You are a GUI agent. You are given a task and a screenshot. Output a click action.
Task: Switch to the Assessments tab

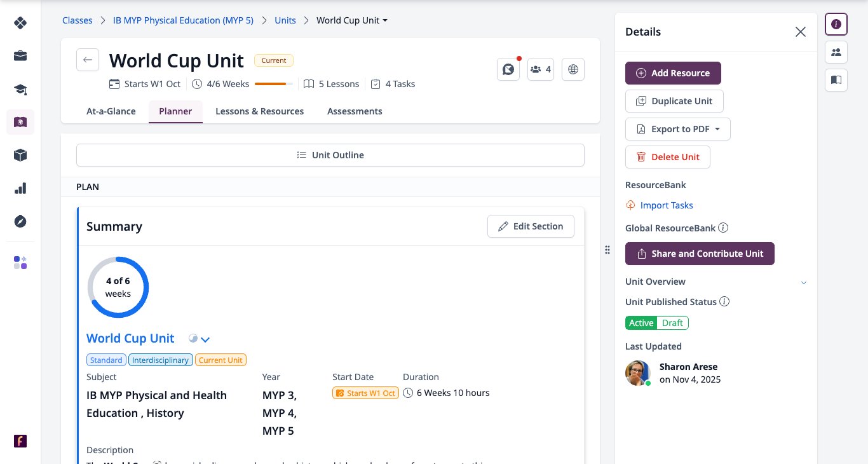point(355,111)
